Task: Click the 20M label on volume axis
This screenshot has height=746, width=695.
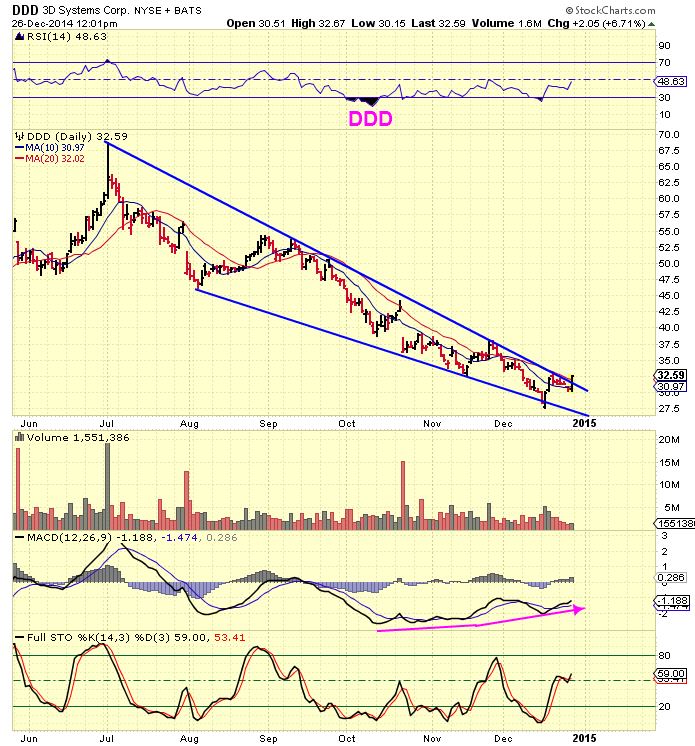Action: pos(669,440)
